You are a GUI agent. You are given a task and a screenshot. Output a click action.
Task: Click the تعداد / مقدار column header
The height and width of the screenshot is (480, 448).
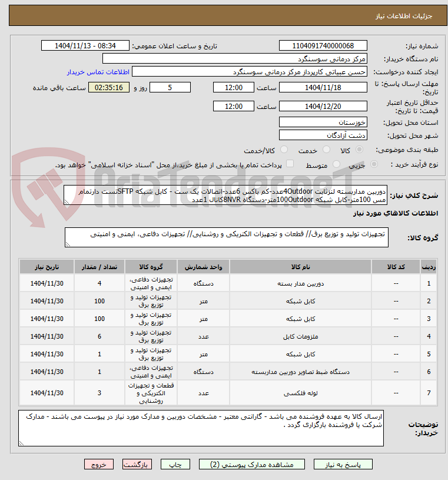99,267
